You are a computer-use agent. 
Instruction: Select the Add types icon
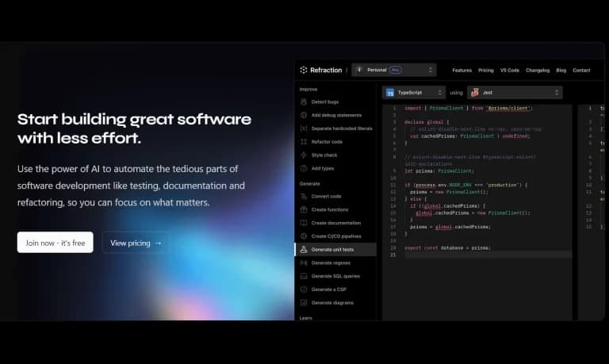[304, 168]
